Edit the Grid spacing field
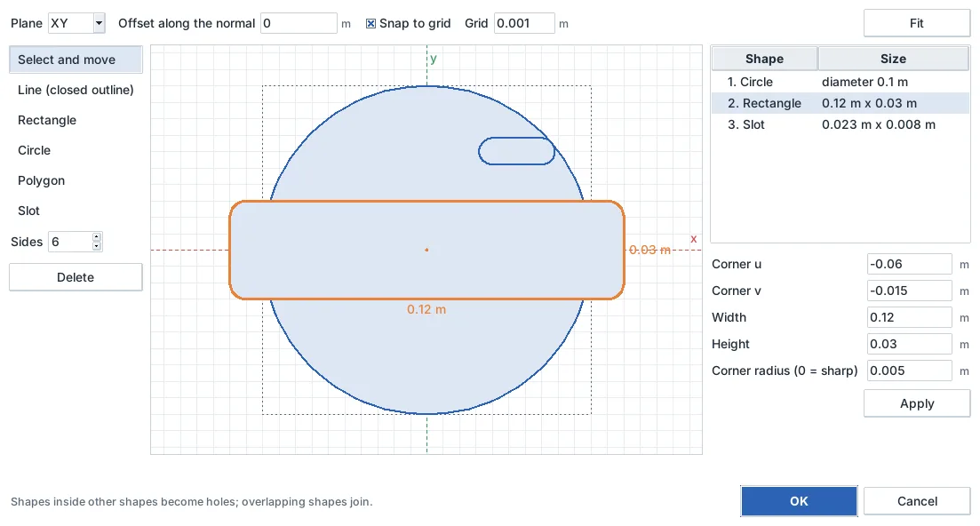 (524, 23)
